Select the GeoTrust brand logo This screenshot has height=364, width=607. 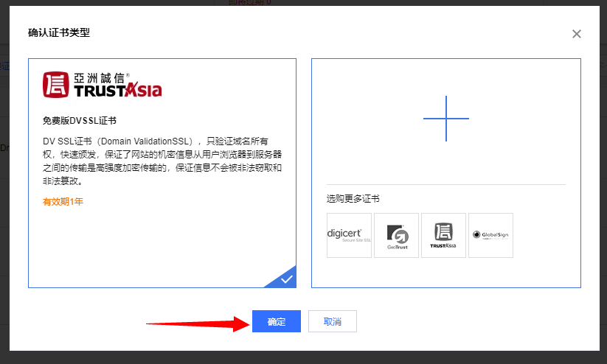(x=396, y=235)
